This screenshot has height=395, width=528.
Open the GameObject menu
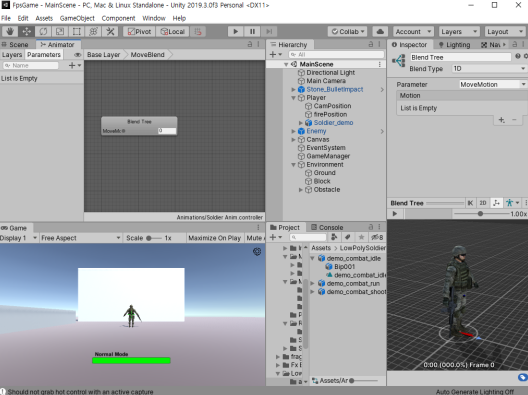[x=77, y=18]
